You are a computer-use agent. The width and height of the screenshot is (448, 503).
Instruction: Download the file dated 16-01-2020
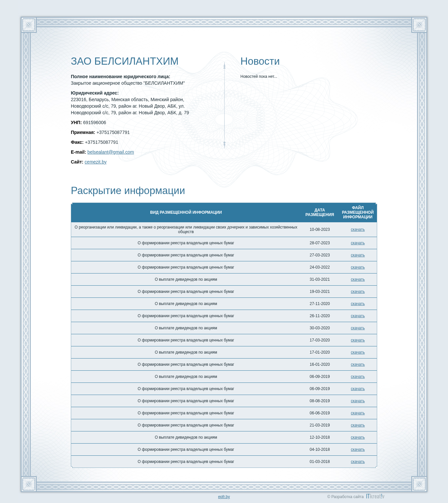pyautogui.click(x=357, y=364)
